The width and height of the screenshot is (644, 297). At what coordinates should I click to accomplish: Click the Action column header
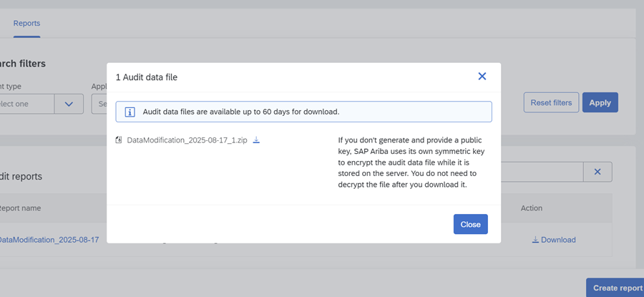point(531,208)
